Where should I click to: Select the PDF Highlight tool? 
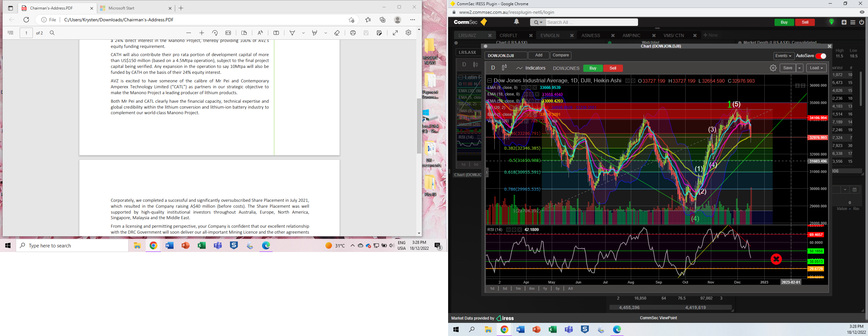[315, 33]
